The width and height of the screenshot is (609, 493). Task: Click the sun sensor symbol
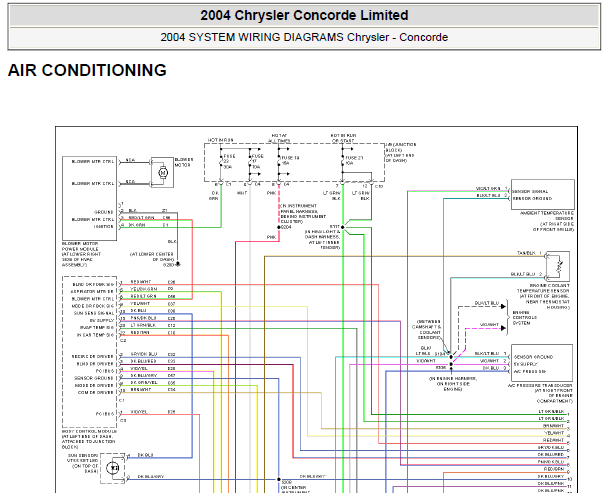pos(113,468)
